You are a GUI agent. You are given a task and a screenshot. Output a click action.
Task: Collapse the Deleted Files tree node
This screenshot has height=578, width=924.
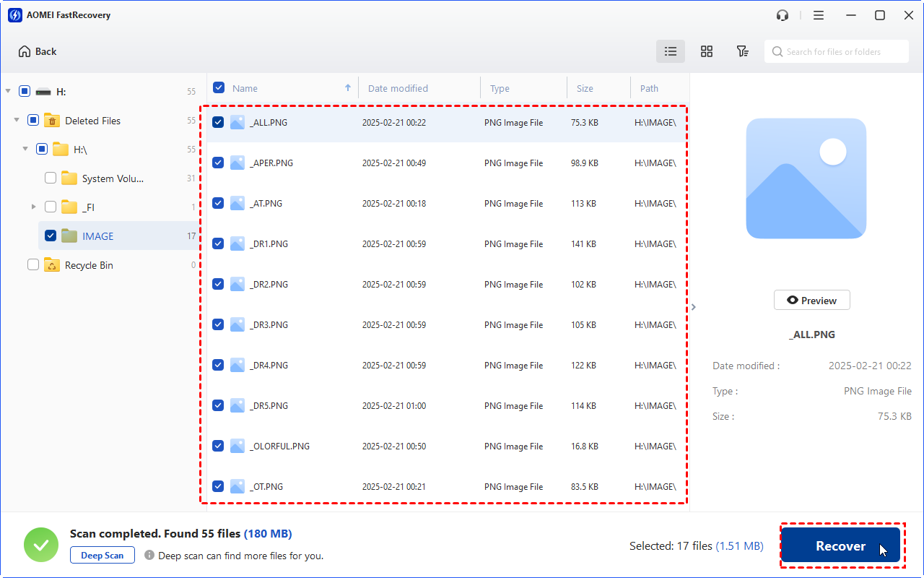17,120
